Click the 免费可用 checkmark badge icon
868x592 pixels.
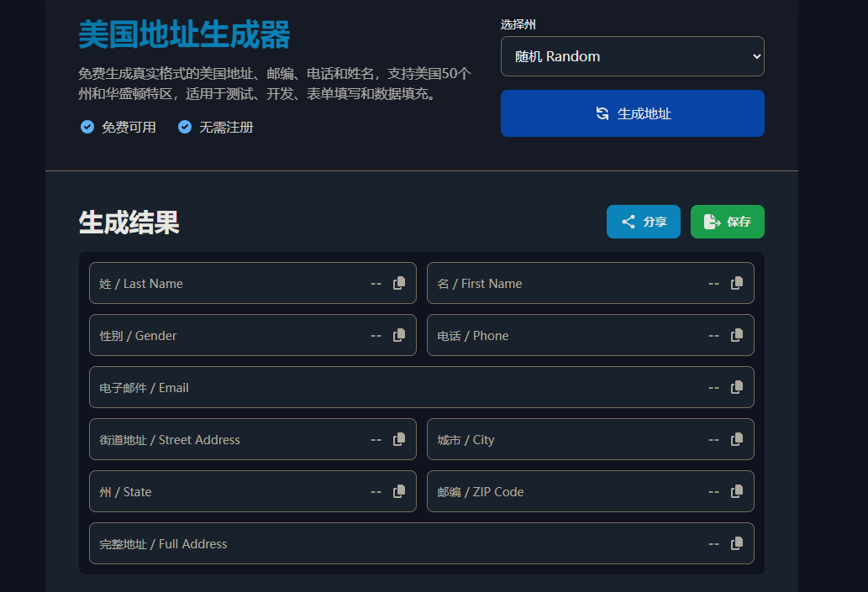pyautogui.click(x=87, y=127)
